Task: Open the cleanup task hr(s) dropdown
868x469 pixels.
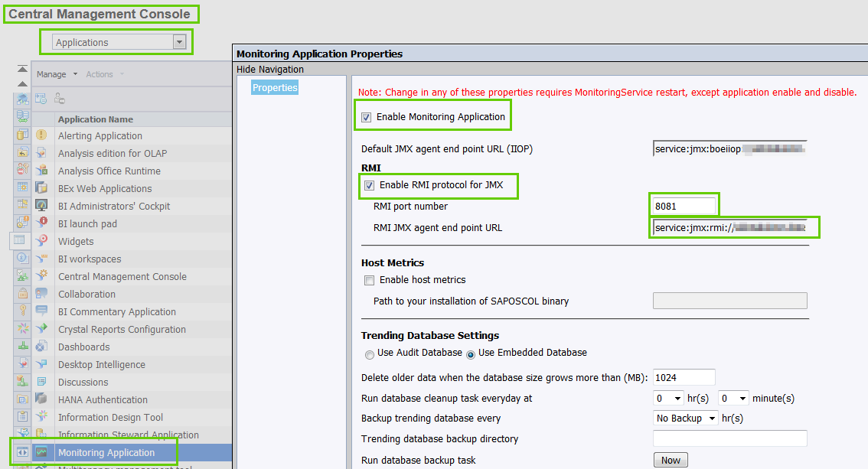Action: 669,398
